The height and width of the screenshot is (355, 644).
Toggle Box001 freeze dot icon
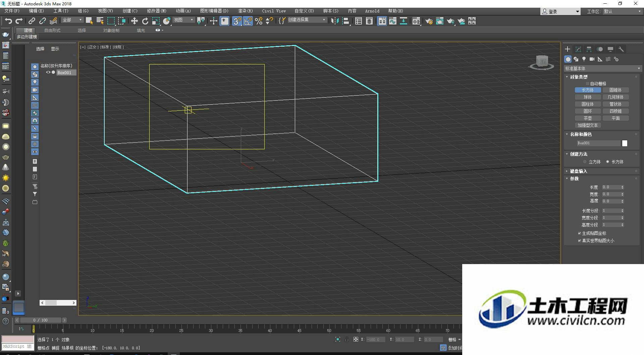pyautogui.click(x=53, y=72)
